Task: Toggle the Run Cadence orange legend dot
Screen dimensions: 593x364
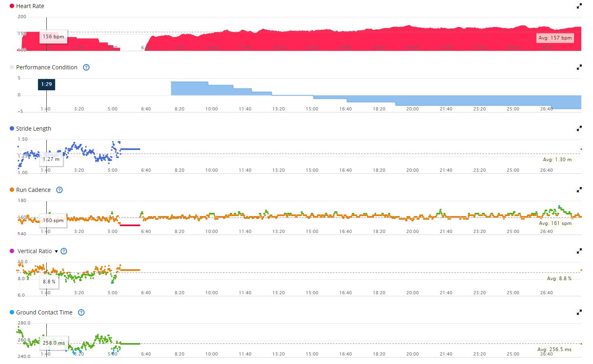Action: 12,190
